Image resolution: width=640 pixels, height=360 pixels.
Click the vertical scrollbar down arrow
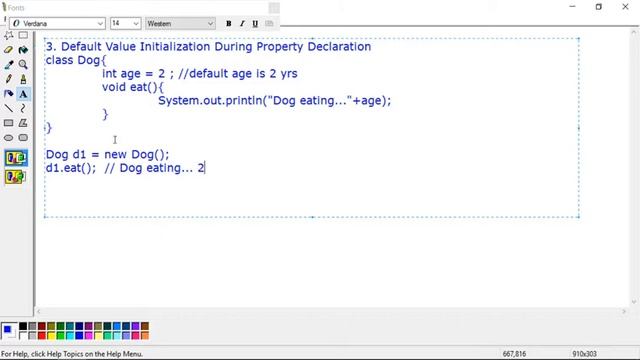[x=634, y=302]
